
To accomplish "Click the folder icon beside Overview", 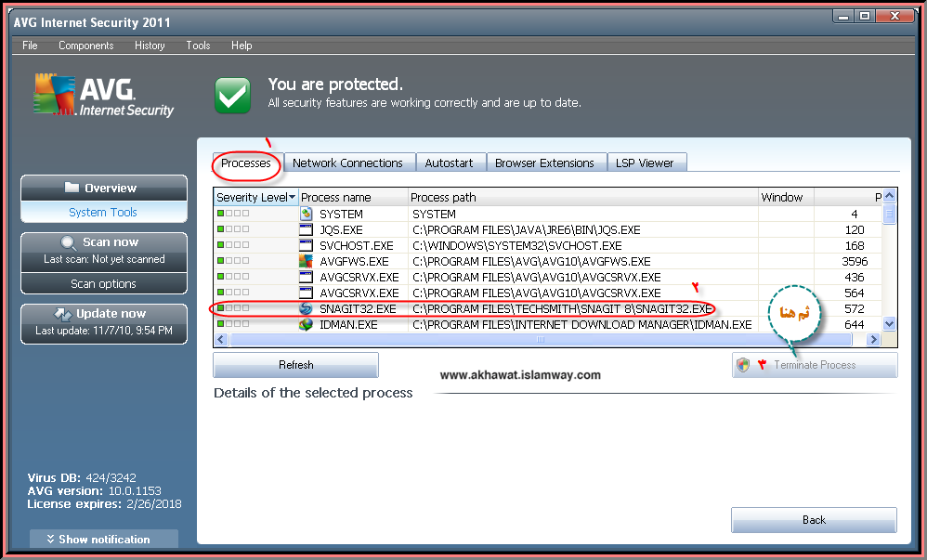I will pyautogui.click(x=72, y=188).
